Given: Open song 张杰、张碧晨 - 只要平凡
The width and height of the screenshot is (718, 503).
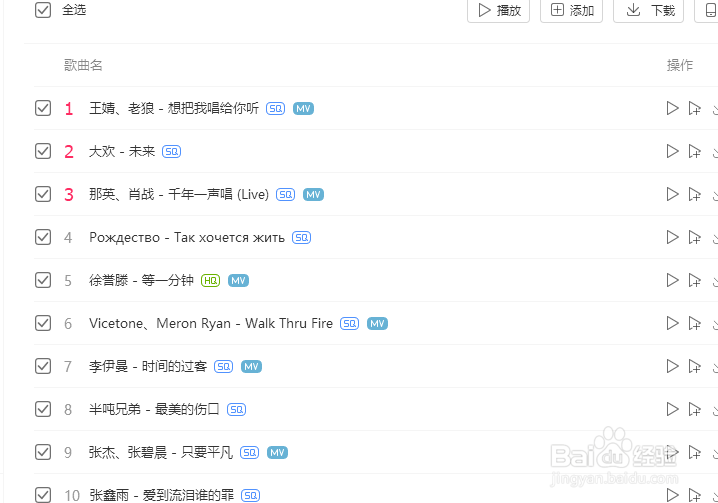Looking at the screenshot, I should coord(161,452).
